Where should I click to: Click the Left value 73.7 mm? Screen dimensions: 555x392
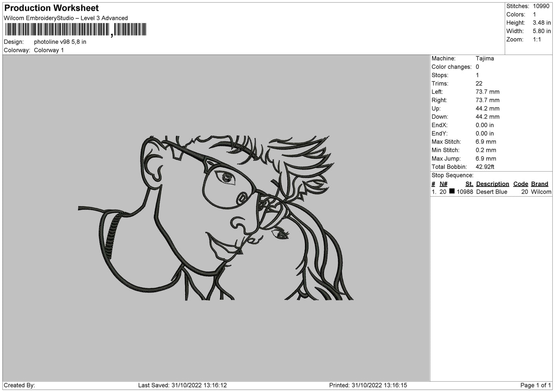pos(487,92)
